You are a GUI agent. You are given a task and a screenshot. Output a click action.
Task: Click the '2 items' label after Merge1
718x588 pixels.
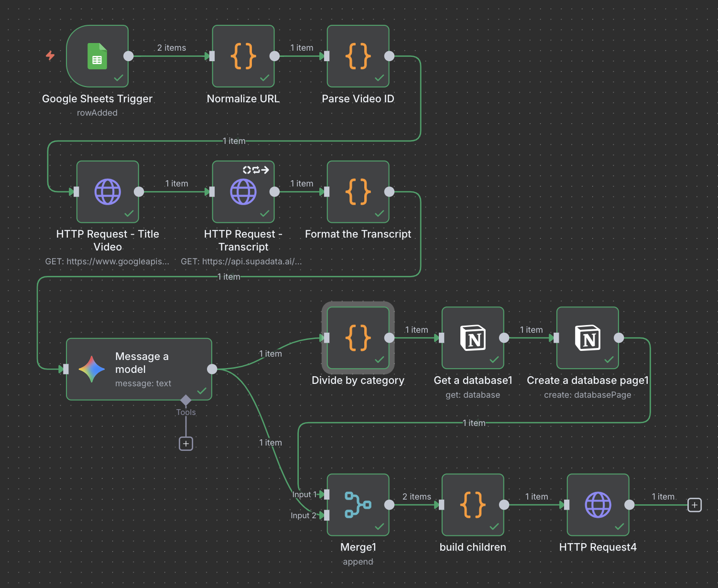point(417,497)
